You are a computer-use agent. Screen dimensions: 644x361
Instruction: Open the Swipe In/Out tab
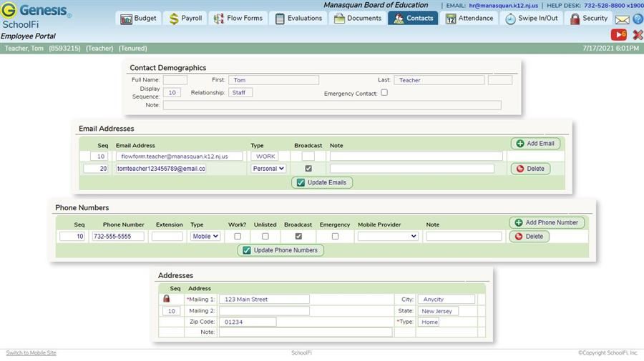tap(532, 19)
